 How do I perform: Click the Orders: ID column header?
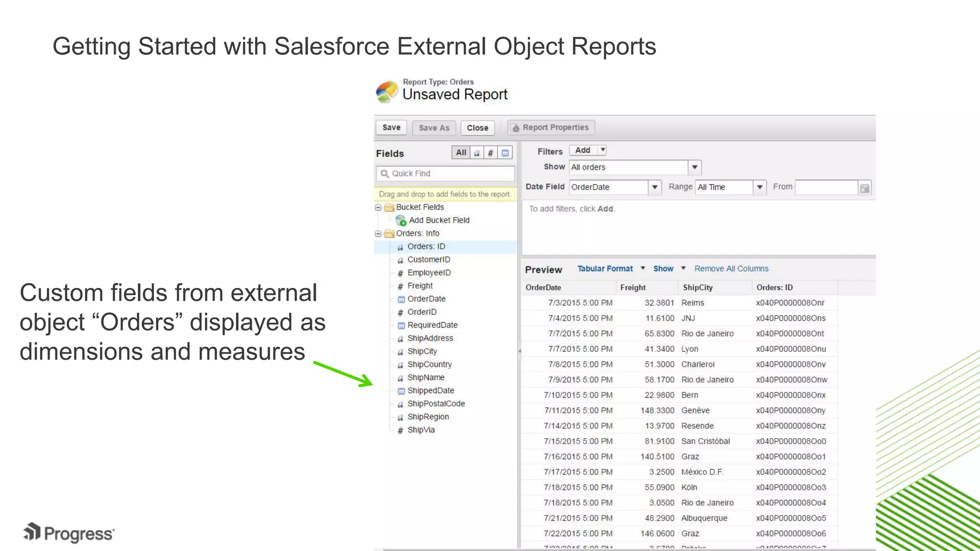coord(794,287)
